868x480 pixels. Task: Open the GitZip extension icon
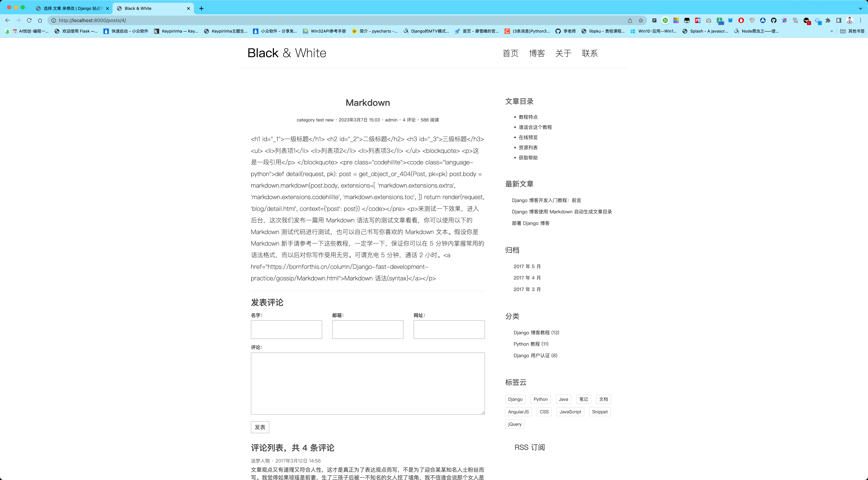click(796, 20)
